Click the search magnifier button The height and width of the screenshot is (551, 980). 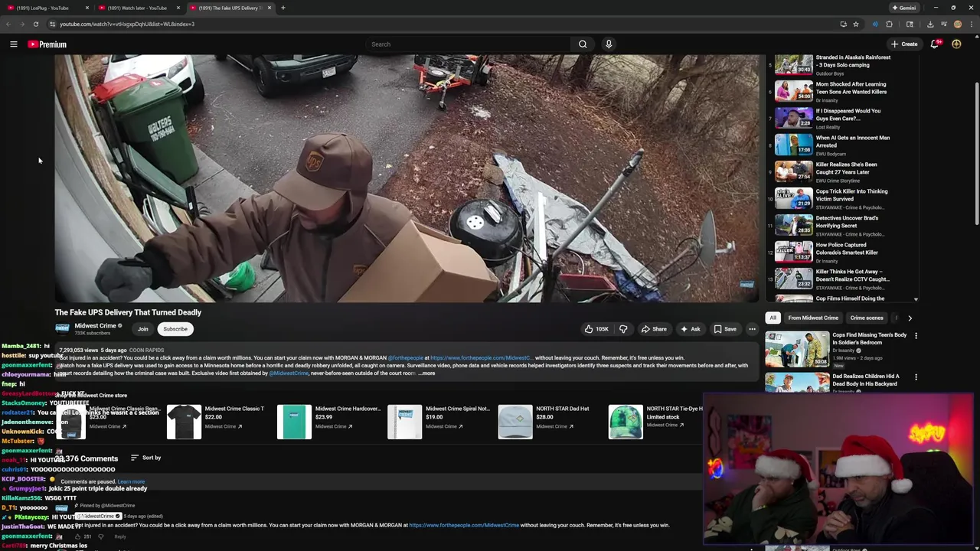pyautogui.click(x=583, y=44)
